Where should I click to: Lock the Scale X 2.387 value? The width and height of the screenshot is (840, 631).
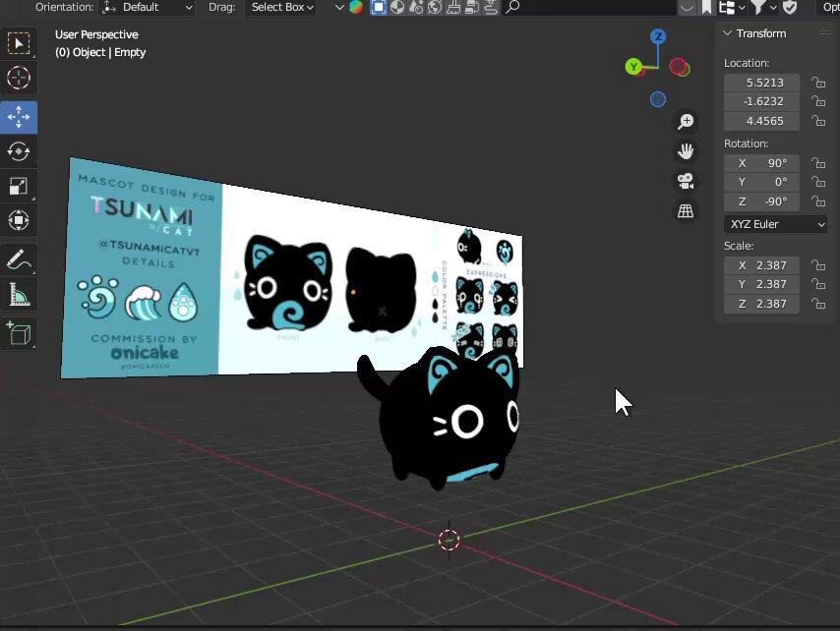click(818, 265)
